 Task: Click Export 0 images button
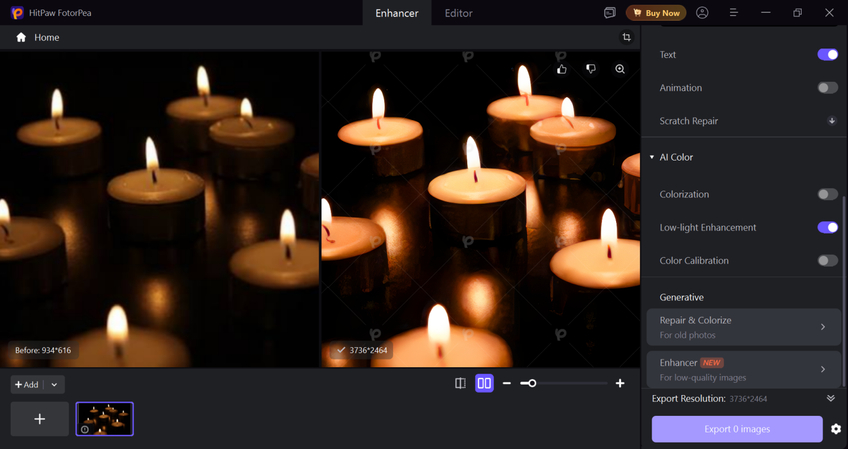(737, 429)
